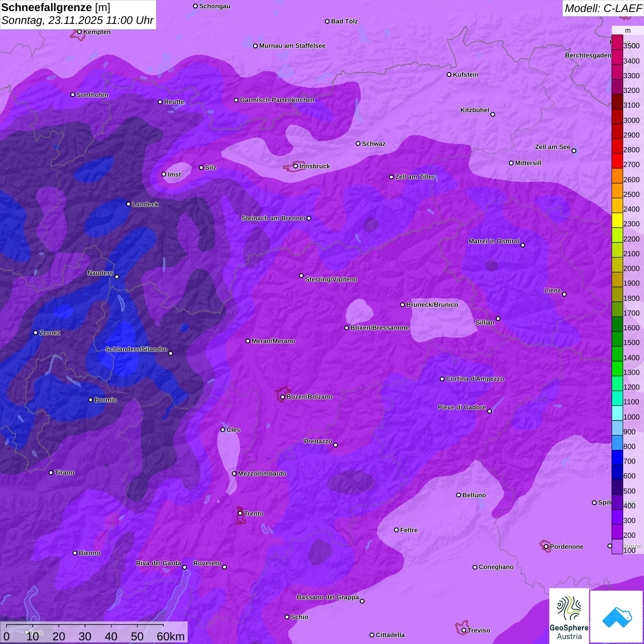Click the blue cloud-arrow logo in the corner

coord(616,616)
